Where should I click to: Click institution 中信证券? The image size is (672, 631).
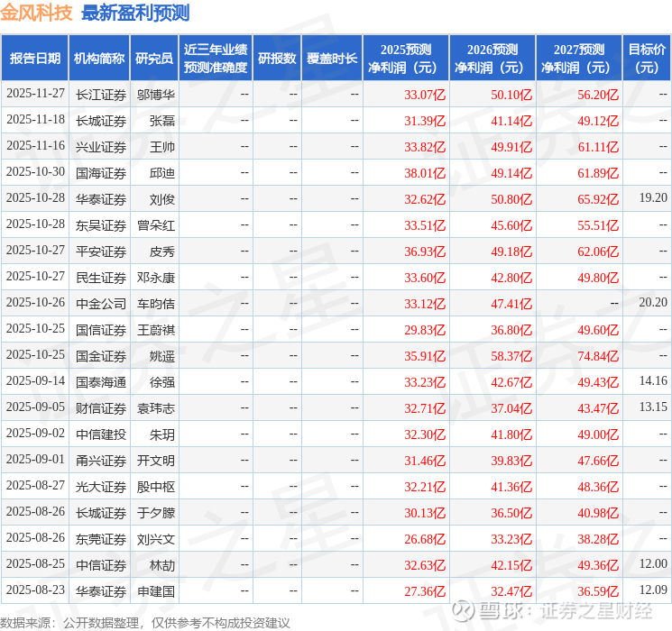101,565
